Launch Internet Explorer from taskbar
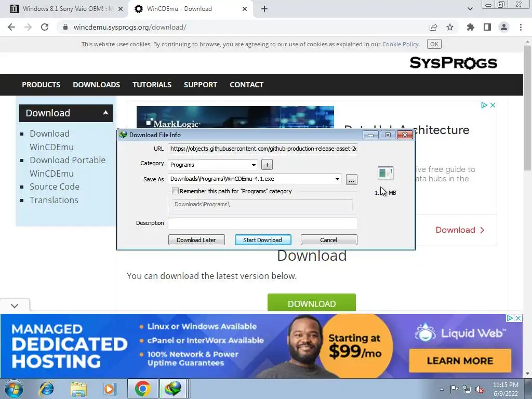Viewport: 532px width, 399px height. (x=46, y=389)
